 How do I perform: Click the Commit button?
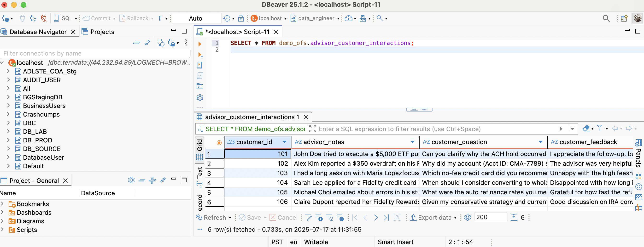[x=97, y=18]
